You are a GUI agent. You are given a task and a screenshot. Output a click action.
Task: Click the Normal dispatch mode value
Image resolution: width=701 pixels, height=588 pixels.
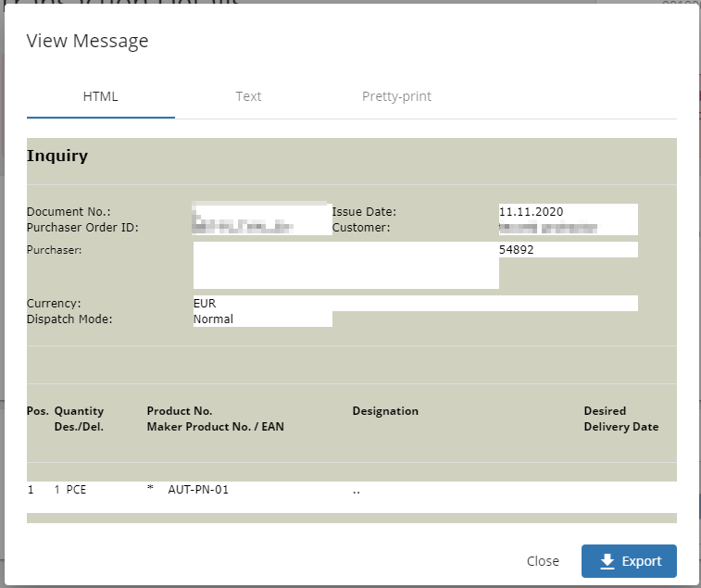pyautogui.click(x=213, y=319)
